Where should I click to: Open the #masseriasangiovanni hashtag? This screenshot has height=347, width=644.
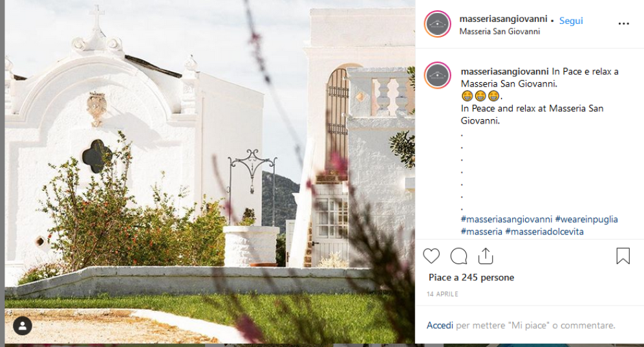[x=506, y=219]
